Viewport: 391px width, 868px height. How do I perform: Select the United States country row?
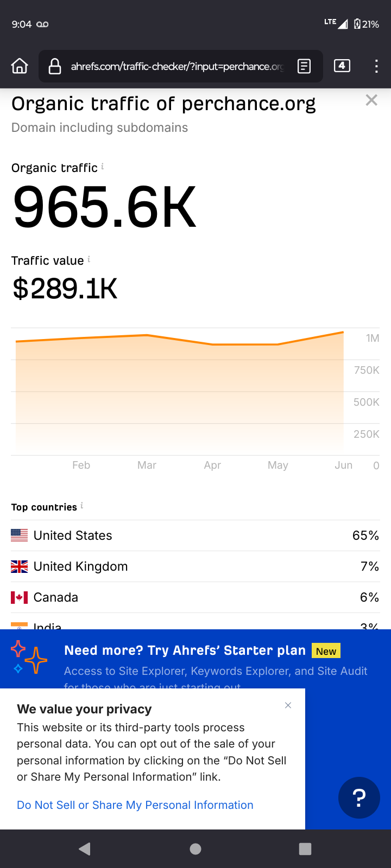(195, 535)
